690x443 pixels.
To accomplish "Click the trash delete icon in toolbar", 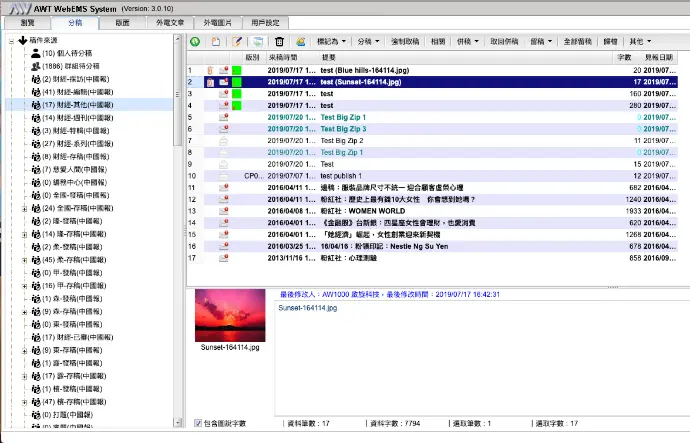I will (x=279, y=42).
